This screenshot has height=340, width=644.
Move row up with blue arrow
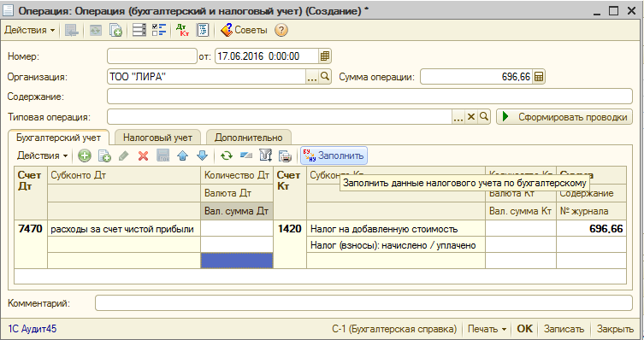coord(183,155)
